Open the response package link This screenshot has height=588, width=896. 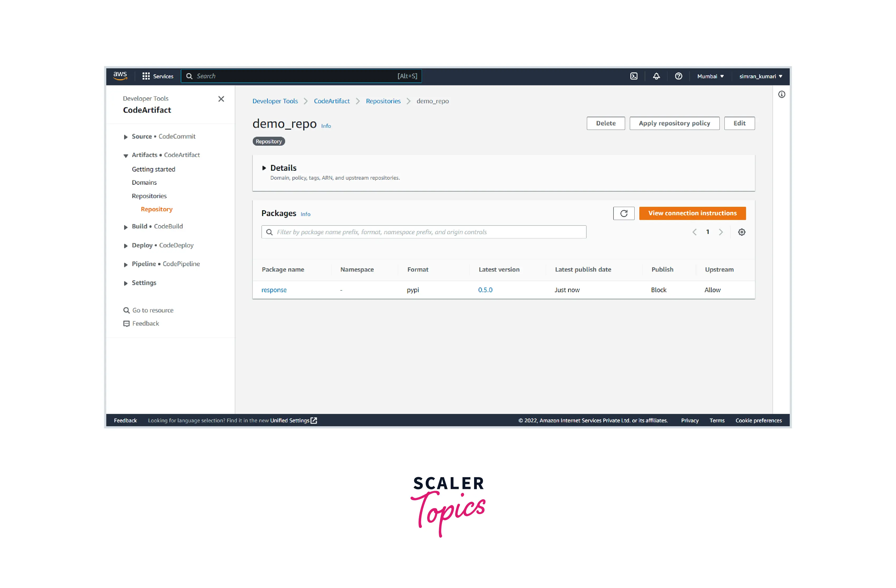click(274, 290)
